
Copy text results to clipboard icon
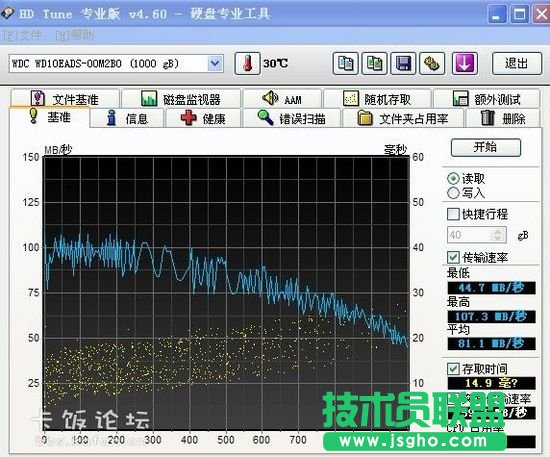click(346, 63)
